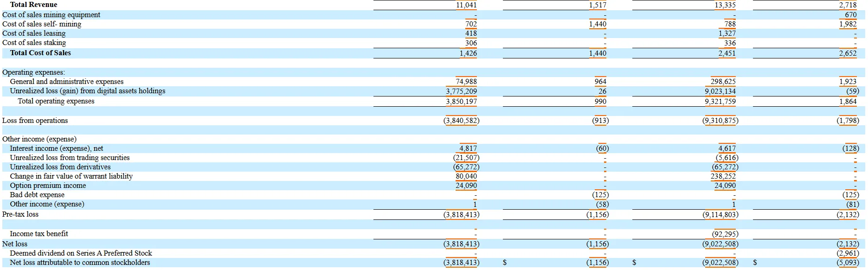Select the 'Pre-tax loss' row label
Image resolution: width=868 pixels, height=270 pixels.
pos(20,214)
